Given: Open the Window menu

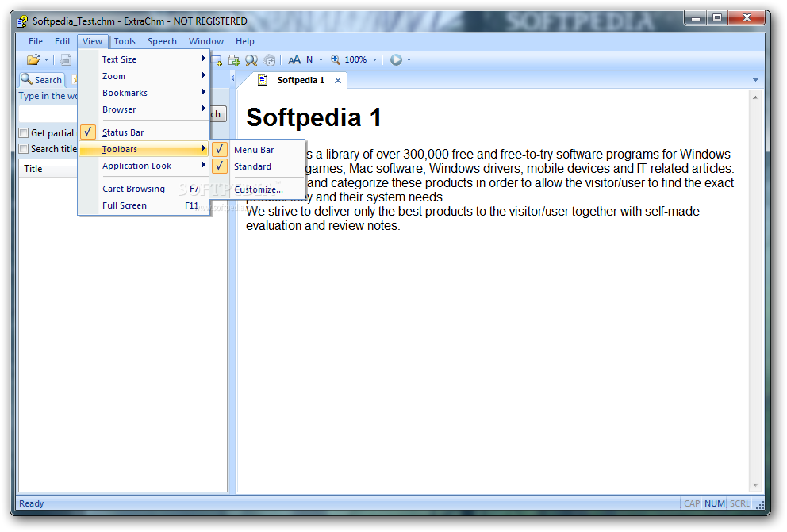Looking at the screenshot, I should coord(206,41).
